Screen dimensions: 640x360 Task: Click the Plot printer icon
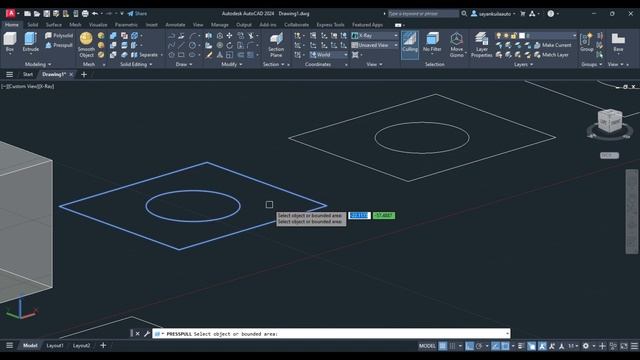pyautogui.click(x=85, y=13)
